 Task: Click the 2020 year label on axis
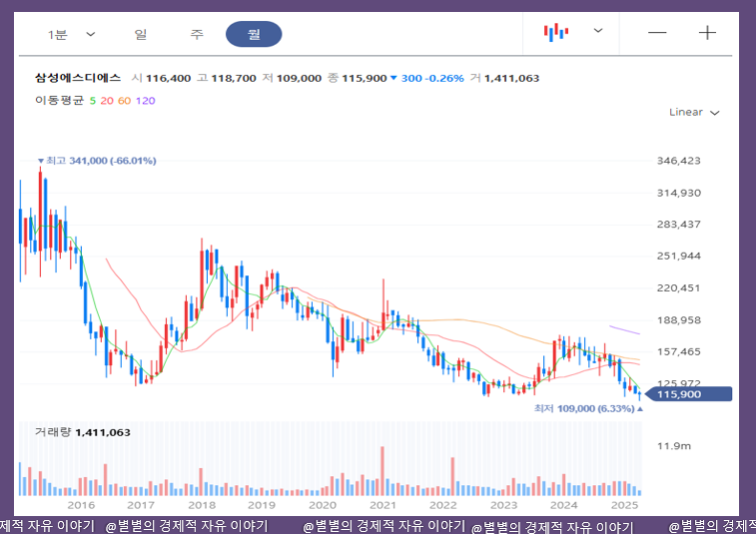point(323,505)
